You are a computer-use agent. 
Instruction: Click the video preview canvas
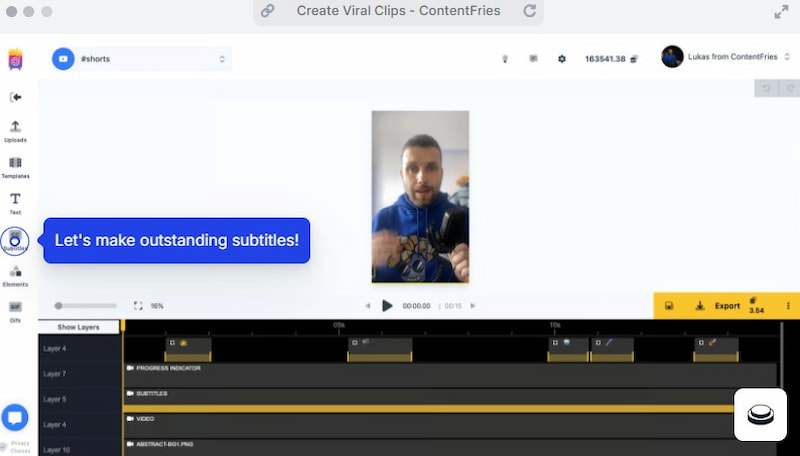point(420,197)
